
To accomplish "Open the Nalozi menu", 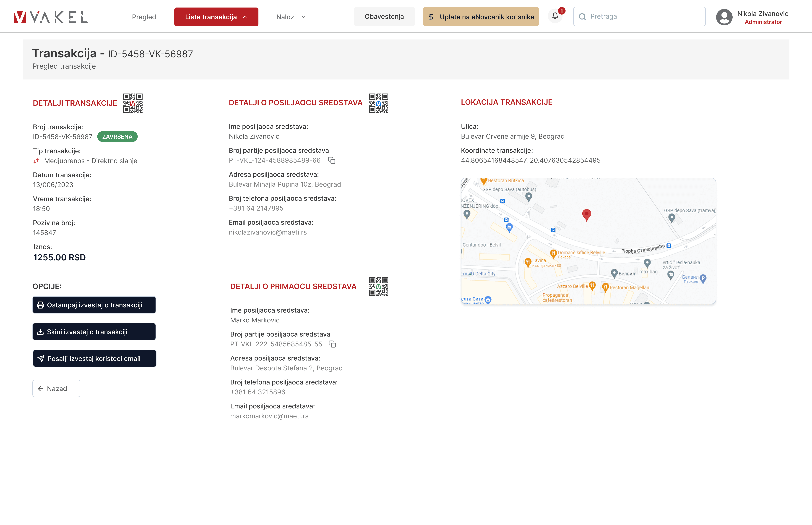I will [x=291, y=17].
